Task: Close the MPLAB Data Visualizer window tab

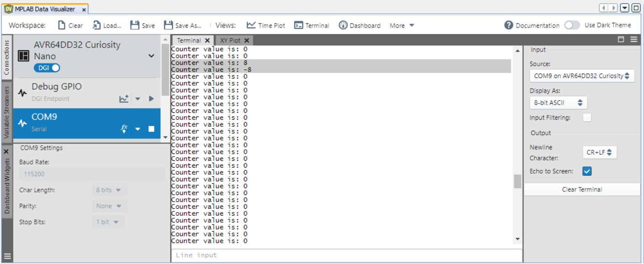Action: pos(84,10)
